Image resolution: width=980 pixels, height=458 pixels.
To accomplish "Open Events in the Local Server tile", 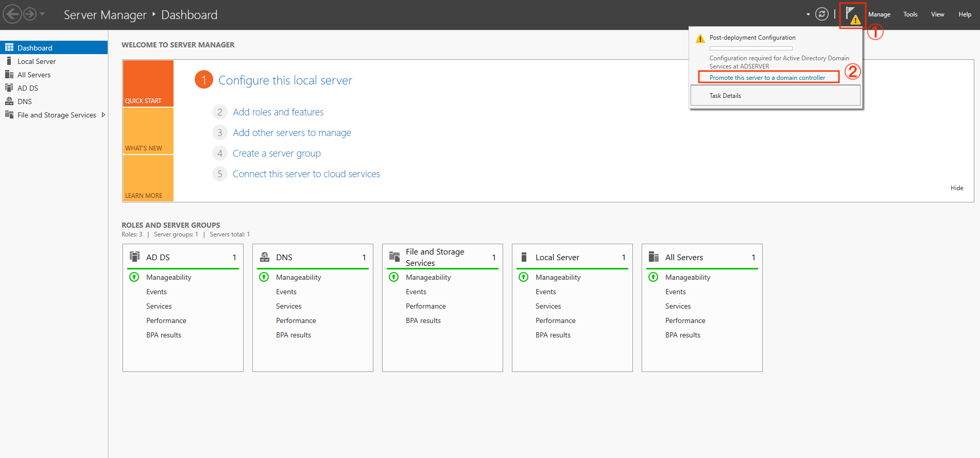I will 546,292.
